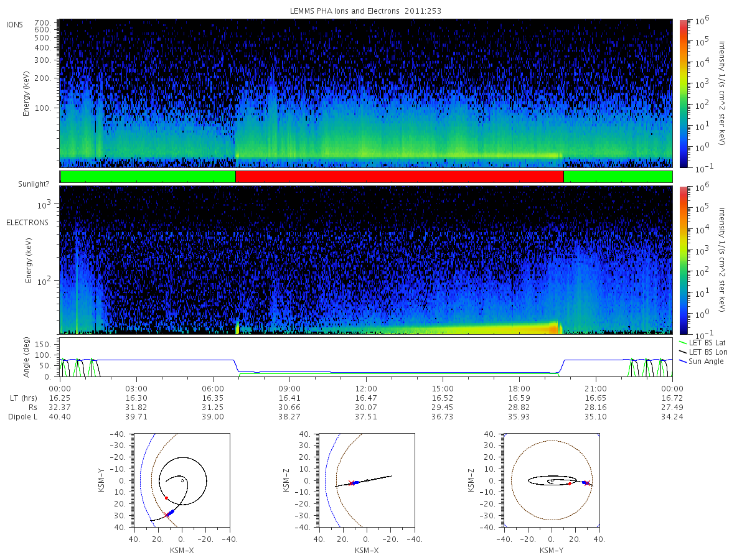Viewport: 747px width, 560px height.
Task: Click the ELECTRONS panel label
Action: tap(27, 222)
